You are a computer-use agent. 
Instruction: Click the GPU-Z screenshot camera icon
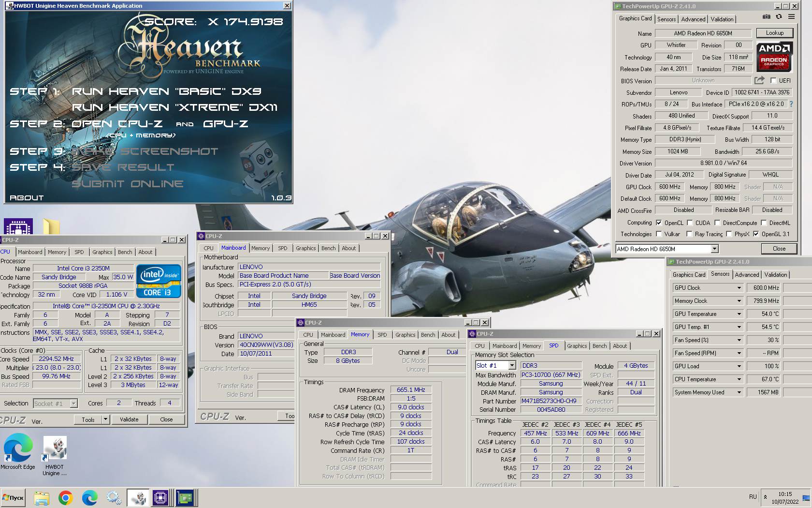(767, 17)
